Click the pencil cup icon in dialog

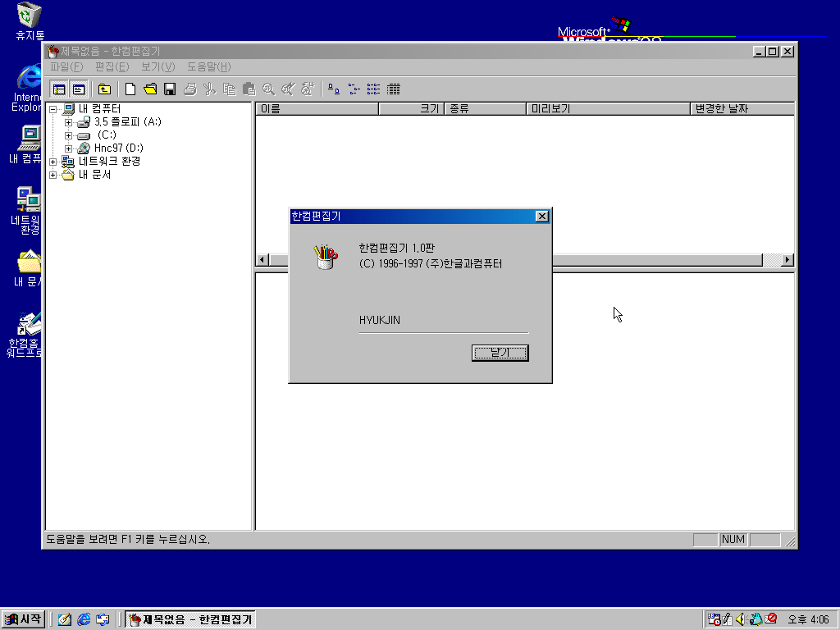325,257
